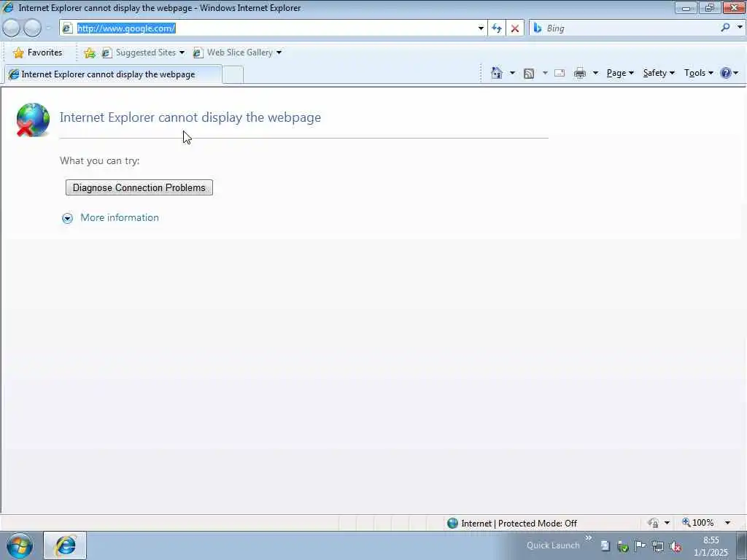Click 'Internet | Protected Mode: Off' status text
This screenshot has height=560, width=747.
click(x=519, y=524)
